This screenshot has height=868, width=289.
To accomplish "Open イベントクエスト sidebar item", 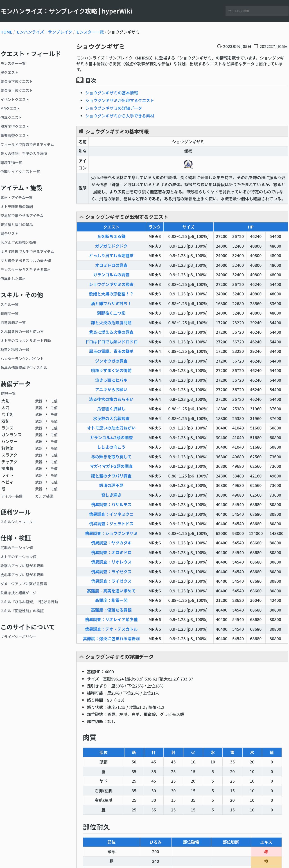I will click(15, 100).
